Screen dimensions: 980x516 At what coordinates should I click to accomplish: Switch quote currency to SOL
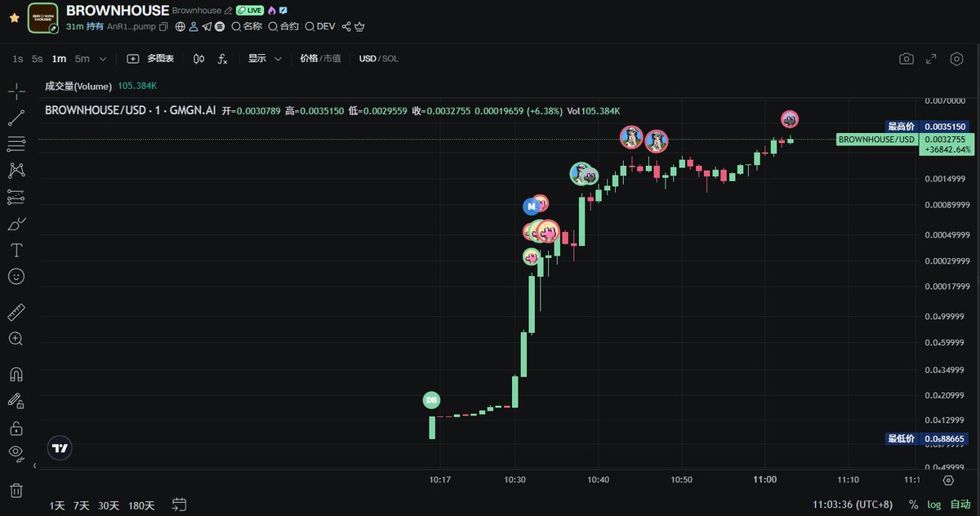pos(390,59)
